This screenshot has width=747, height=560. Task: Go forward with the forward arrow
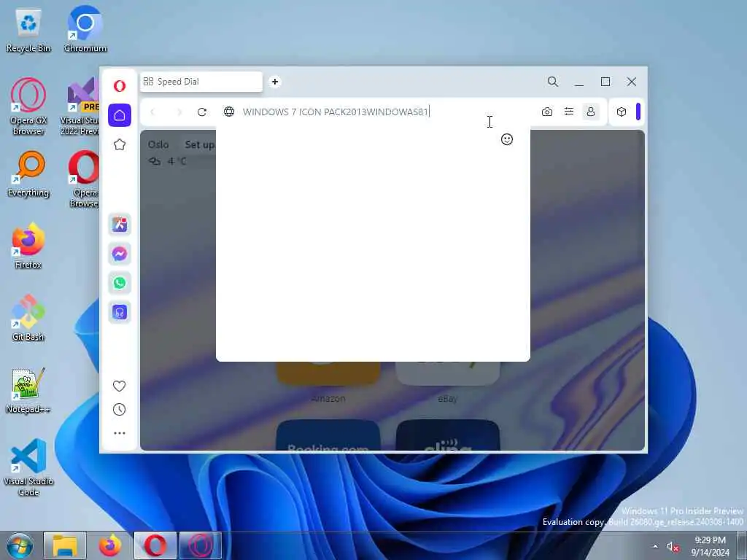179,112
